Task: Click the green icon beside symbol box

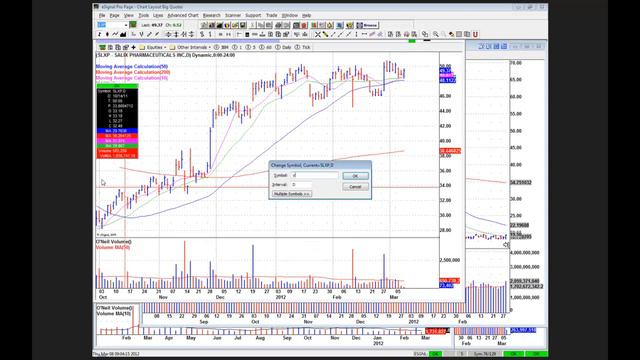Action: (133, 24)
